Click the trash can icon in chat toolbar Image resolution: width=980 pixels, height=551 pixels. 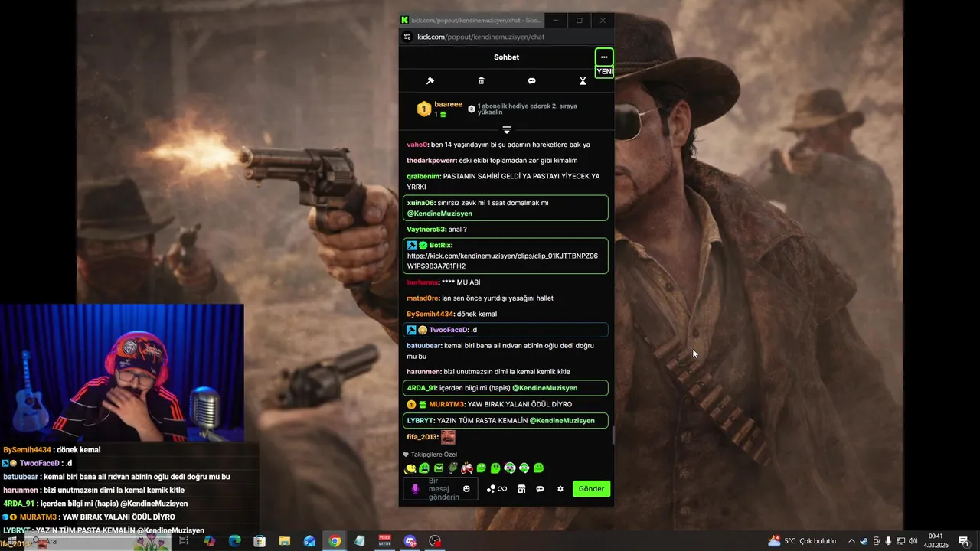[x=481, y=80]
